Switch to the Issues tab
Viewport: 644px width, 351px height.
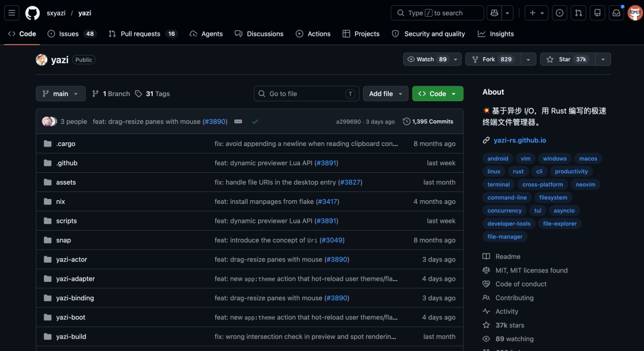(x=72, y=33)
